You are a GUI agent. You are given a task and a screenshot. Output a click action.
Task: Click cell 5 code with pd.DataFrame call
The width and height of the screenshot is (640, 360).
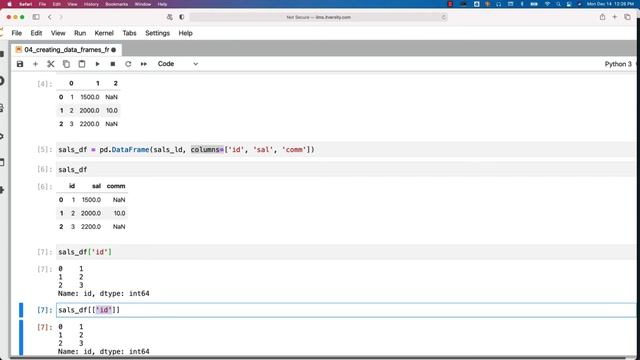(x=345, y=150)
